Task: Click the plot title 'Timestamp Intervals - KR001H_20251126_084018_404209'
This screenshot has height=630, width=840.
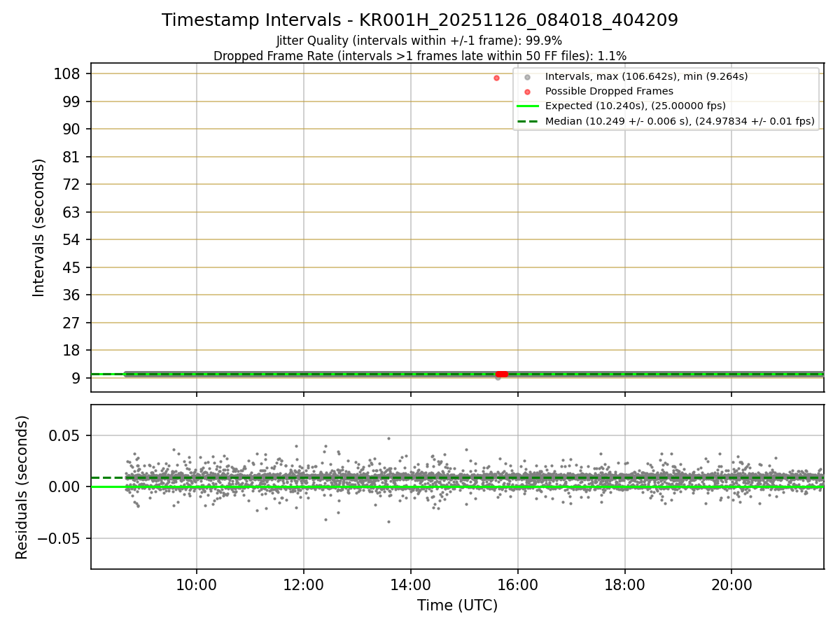Action: [420, 20]
